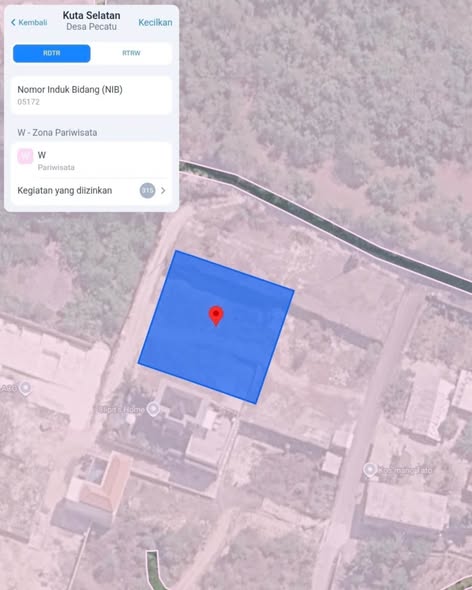Click the Kembali back link text
472x590 pixels.
click(33, 23)
